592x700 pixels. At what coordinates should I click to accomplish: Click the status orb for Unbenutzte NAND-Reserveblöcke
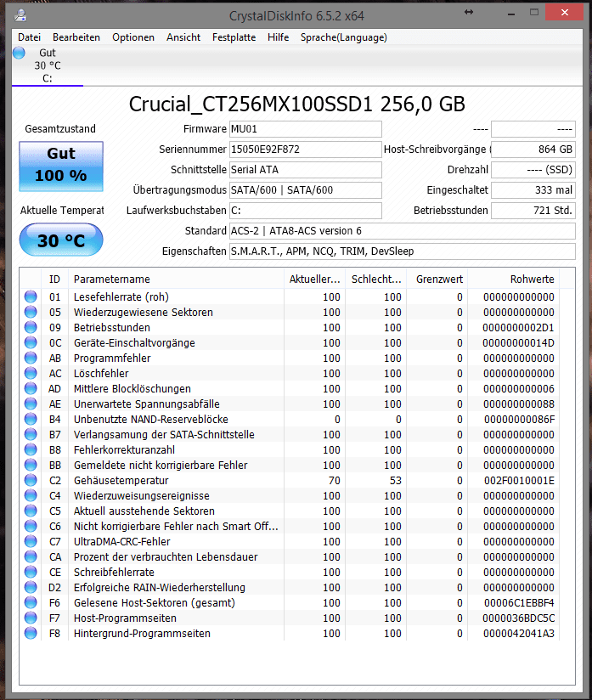[x=31, y=419]
